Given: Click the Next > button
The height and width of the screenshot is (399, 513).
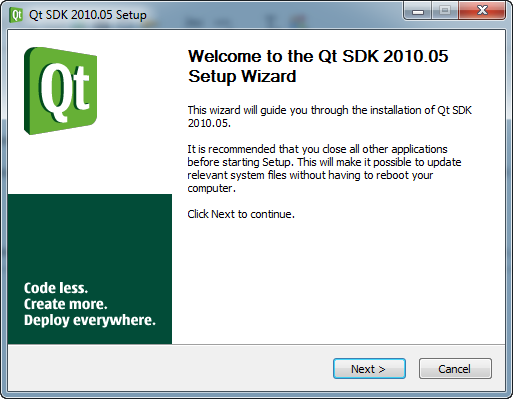Looking at the screenshot, I should 369,369.
